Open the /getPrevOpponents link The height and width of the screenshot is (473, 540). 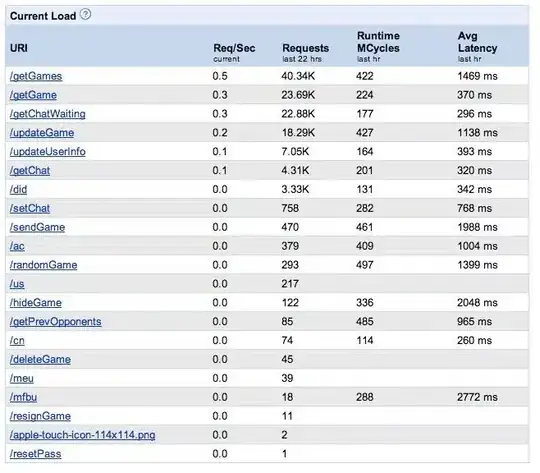pyautogui.click(x=55, y=322)
